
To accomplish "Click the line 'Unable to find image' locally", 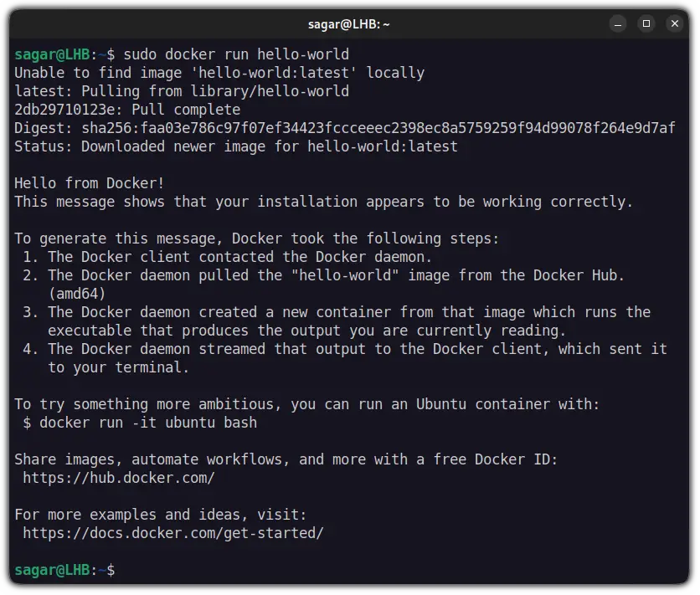I will click(219, 73).
